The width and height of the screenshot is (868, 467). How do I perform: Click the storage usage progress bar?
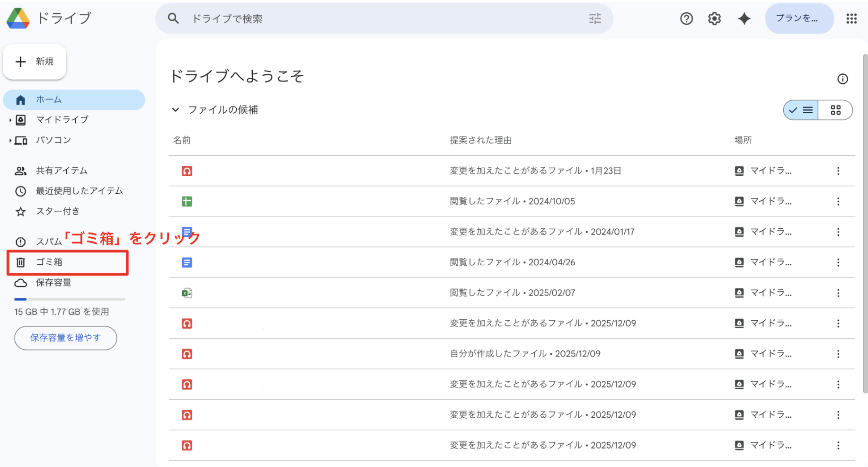pos(70,299)
